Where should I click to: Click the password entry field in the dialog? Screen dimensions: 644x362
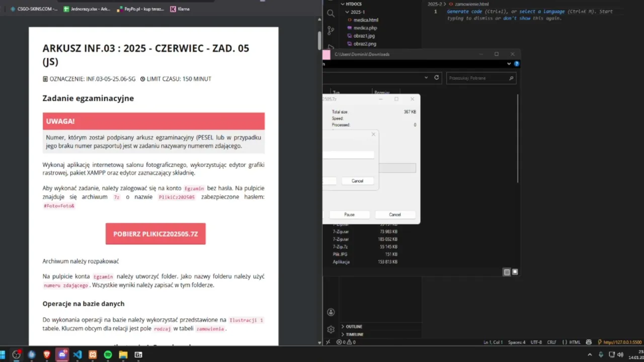(349, 155)
